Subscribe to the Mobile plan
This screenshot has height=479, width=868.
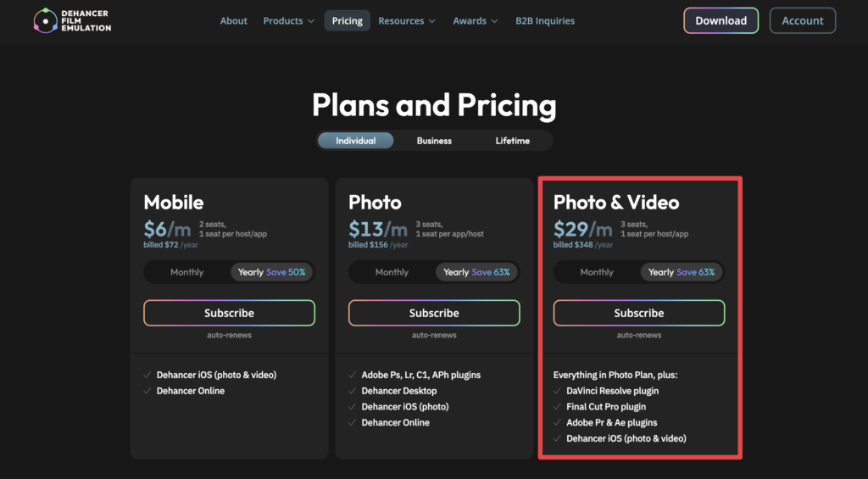pyautogui.click(x=229, y=313)
